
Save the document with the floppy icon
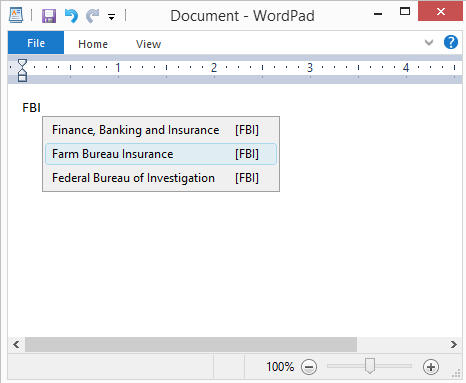pyautogui.click(x=49, y=16)
